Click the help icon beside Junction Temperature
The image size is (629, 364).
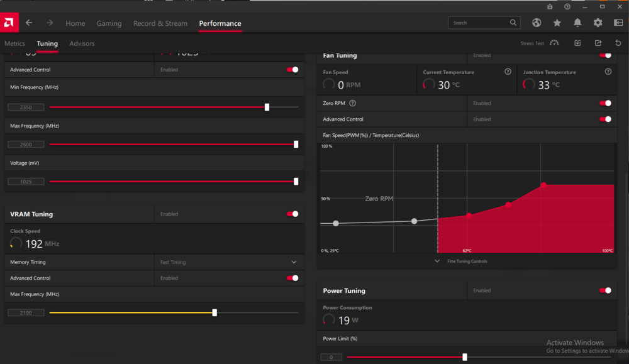[x=608, y=72]
